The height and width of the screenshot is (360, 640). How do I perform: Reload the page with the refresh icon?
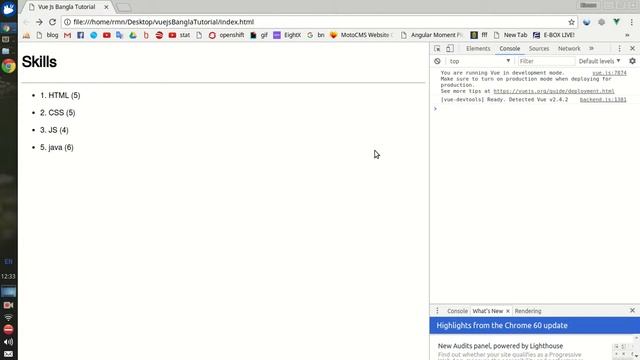[53, 22]
